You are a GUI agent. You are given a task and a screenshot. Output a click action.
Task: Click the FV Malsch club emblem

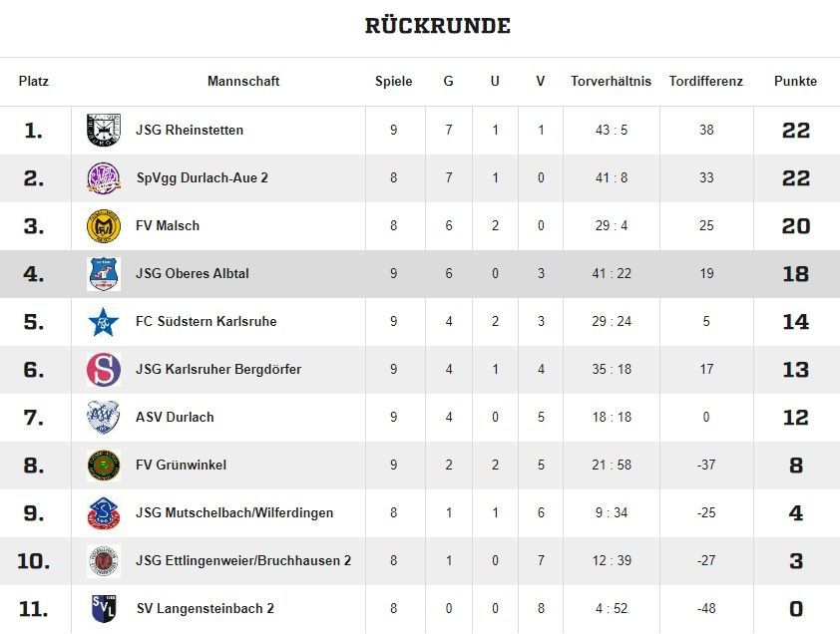tap(104, 225)
